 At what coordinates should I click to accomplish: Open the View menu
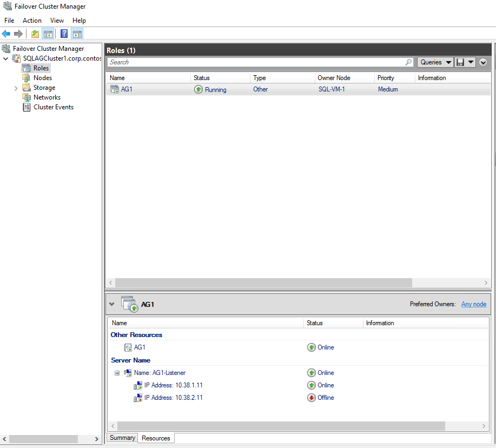(x=57, y=20)
